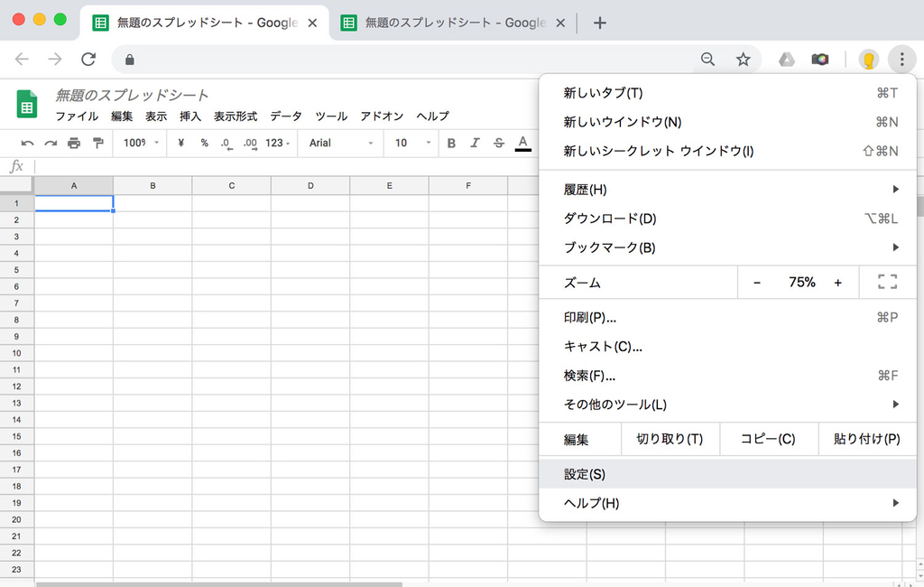Click 貼り付け(P) paste button
This screenshot has width=924, height=587.
(x=867, y=439)
